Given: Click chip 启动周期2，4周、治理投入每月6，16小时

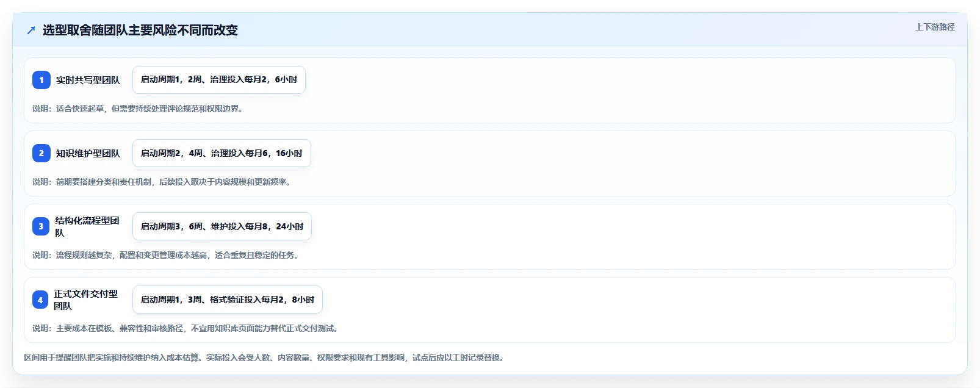Looking at the screenshot, I should point(222,153).
